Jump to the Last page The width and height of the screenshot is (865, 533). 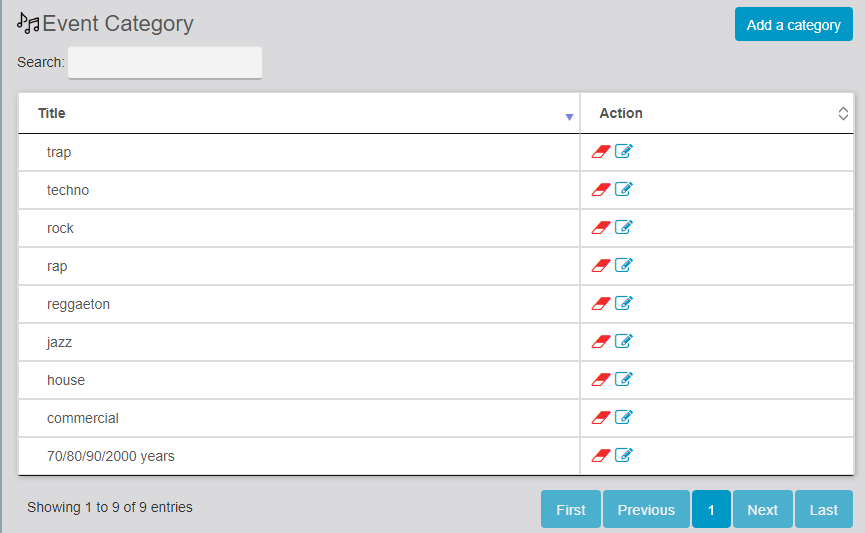(824, 510)
